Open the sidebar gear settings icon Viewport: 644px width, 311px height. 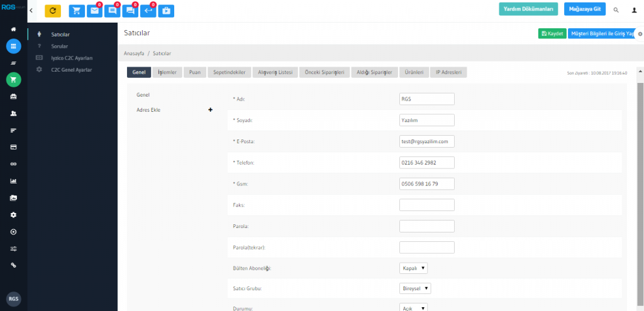click(x=13, y=215)
